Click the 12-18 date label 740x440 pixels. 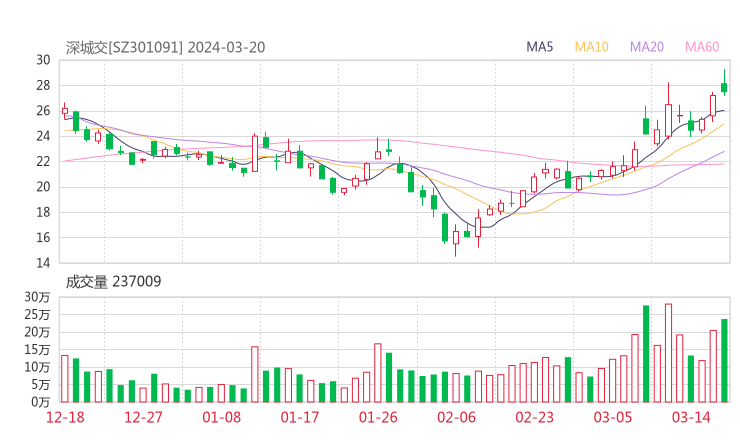[x=65, y=417]
